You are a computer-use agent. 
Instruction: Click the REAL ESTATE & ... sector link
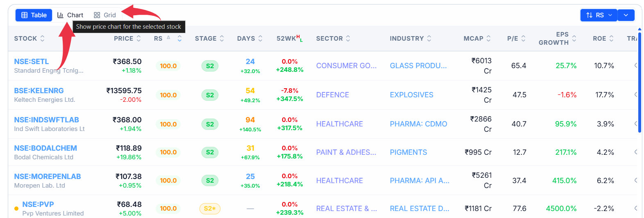coord(347,209)
